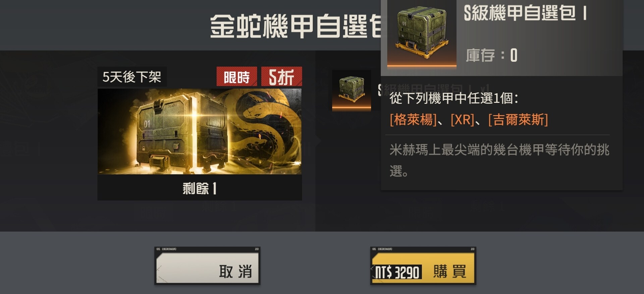Viewport: 644px width, 294px height.
Task: Tap the 5天後下架 countdown label
Action: [x=132, y=77]
